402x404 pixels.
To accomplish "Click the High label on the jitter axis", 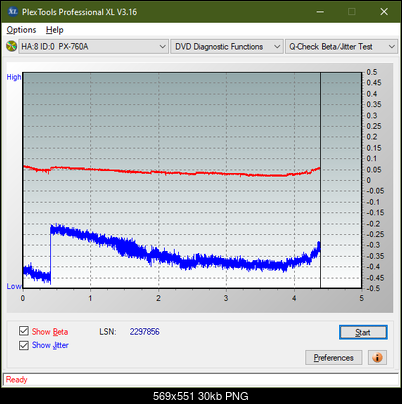I will 14,77.
